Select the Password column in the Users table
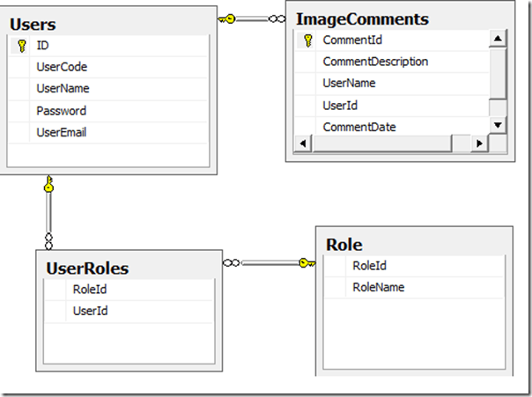The height and width of the screenshot is (397, 532). 62,111
